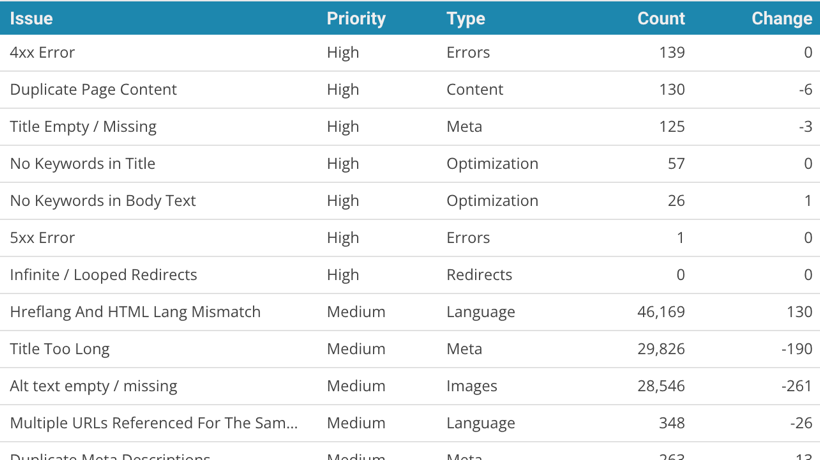Screen dimensions: 820x460
Task: Click the 29,826 count for Title Too Long
Action: tap(661, 348)
